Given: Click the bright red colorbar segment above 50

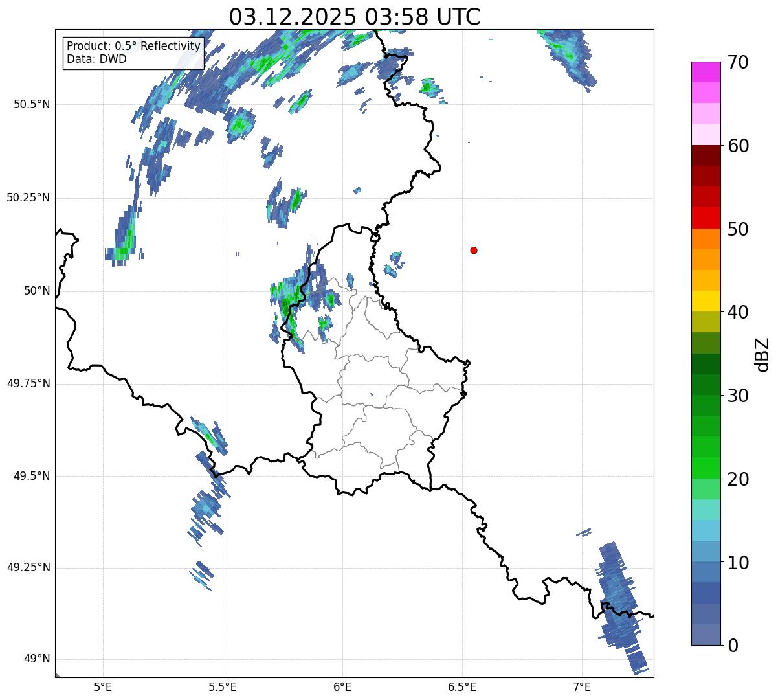Looking at the screenshot, I should 706,218.
